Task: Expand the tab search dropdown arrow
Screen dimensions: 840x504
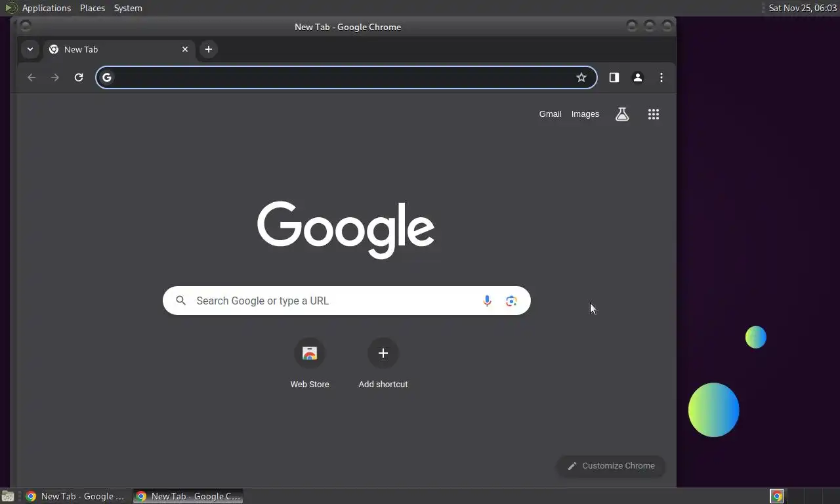Action: point(30,49)
